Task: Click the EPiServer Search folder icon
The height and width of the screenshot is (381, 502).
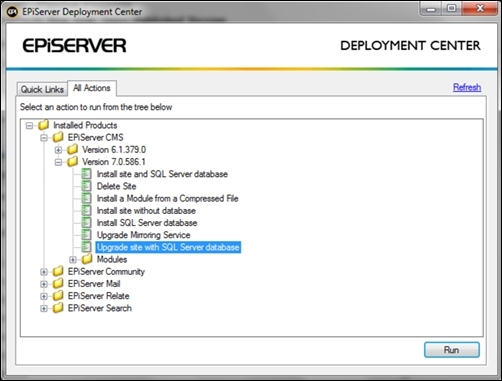Action: [58, 308]
